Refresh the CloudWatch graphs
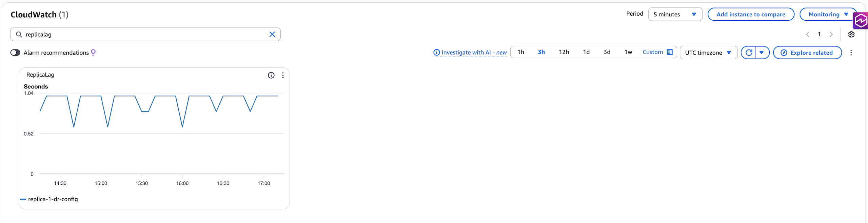868x223 pixels. tap(749, 53)
